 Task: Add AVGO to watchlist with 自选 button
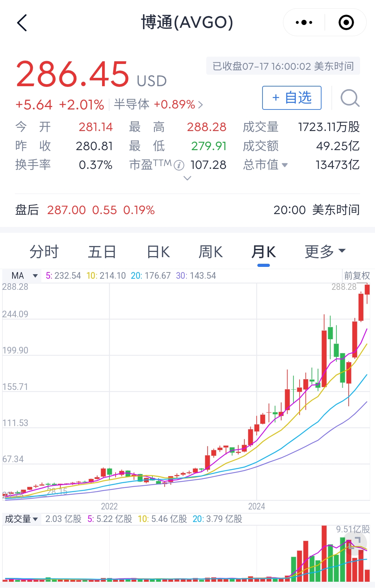(x=292, y=98)
